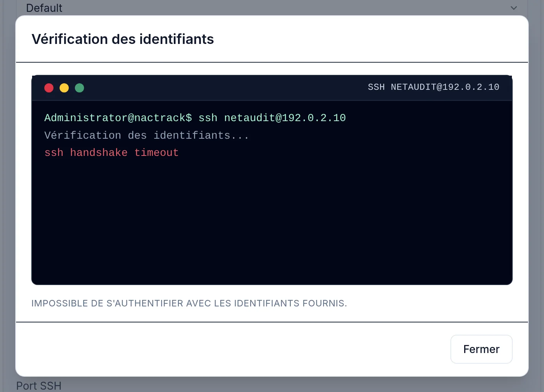Click the ssh netaudit@192.0.2.10 command line

click(195, 118)
